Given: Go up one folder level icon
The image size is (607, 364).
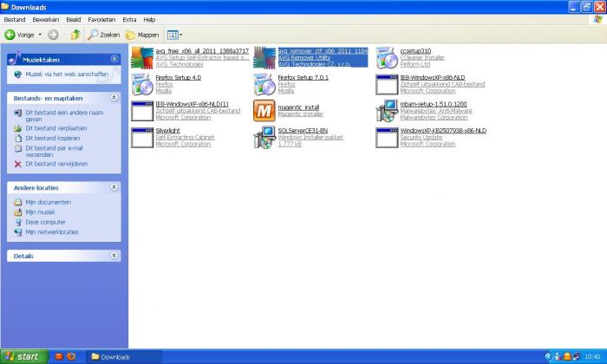Looking at the screenshot, I should (x=75, y=35).
